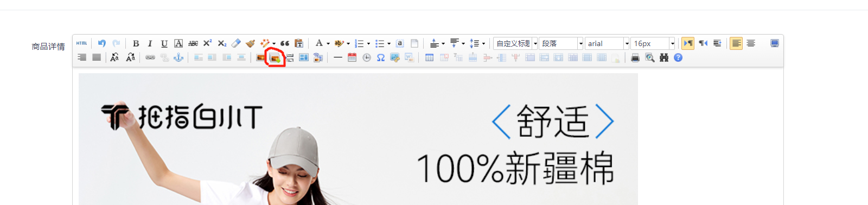
Task: Open the bullet list style arrow
Action: [x=389, y=43]
